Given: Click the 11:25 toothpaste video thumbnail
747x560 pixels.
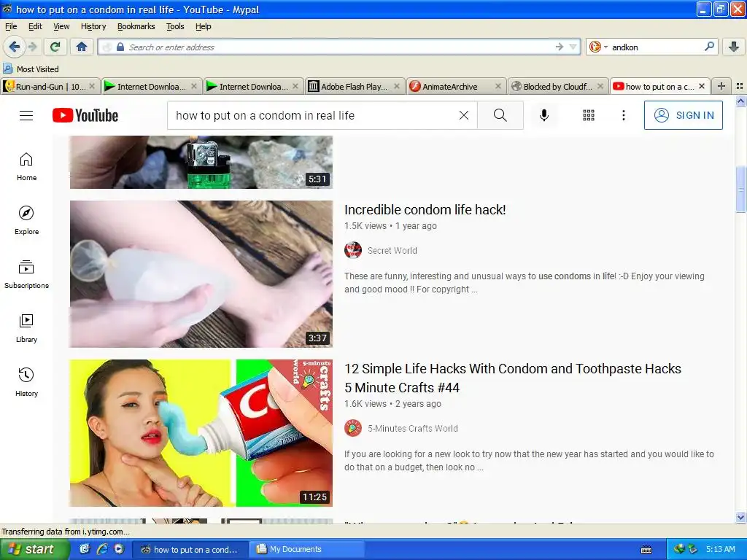Looking at the screenshot, I should point(201,433).
